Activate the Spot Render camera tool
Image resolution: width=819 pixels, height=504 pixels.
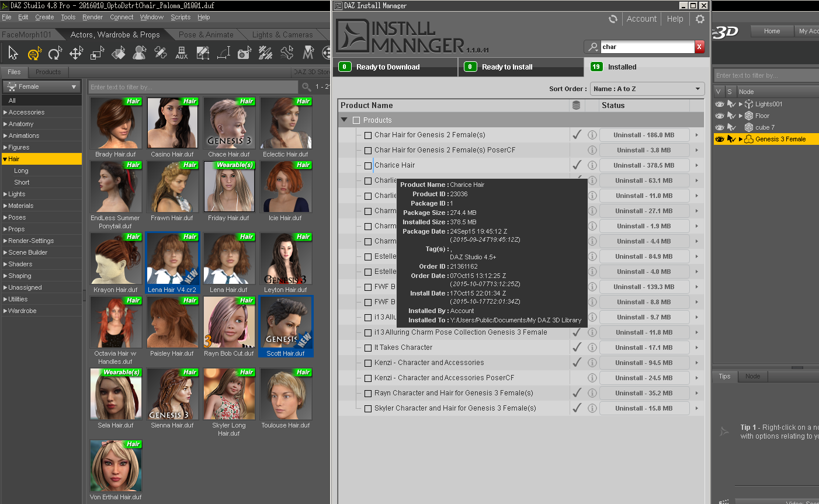[x=245, y=54]
